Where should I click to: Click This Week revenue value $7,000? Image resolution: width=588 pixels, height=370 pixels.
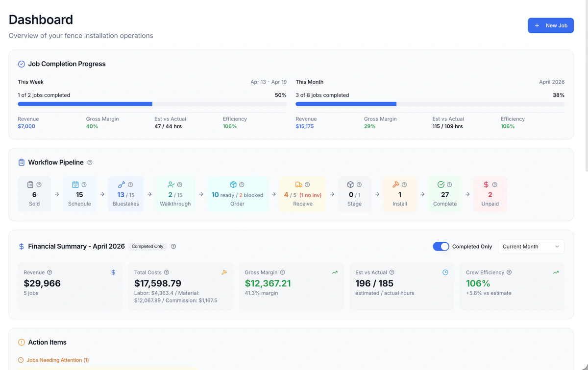(26, 126)
